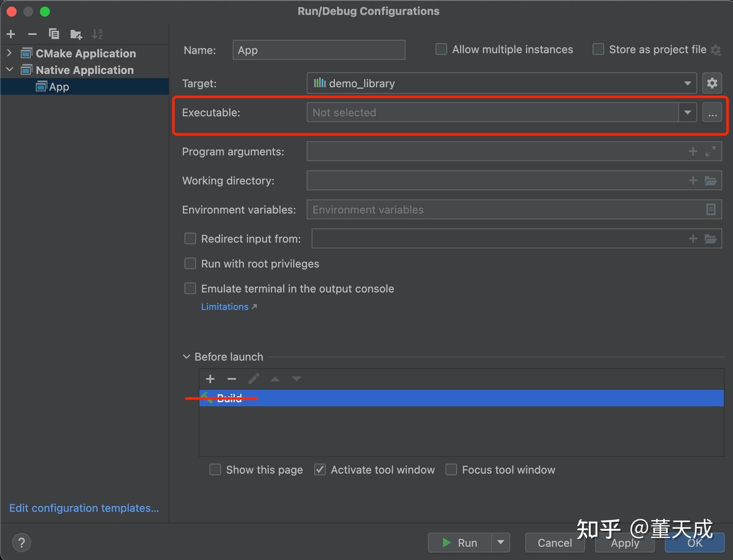Enable Show this page checkbox
Image resolution: width=733 pixels, height=560 pixels.
pyautogui.click(x=215, y=469)
